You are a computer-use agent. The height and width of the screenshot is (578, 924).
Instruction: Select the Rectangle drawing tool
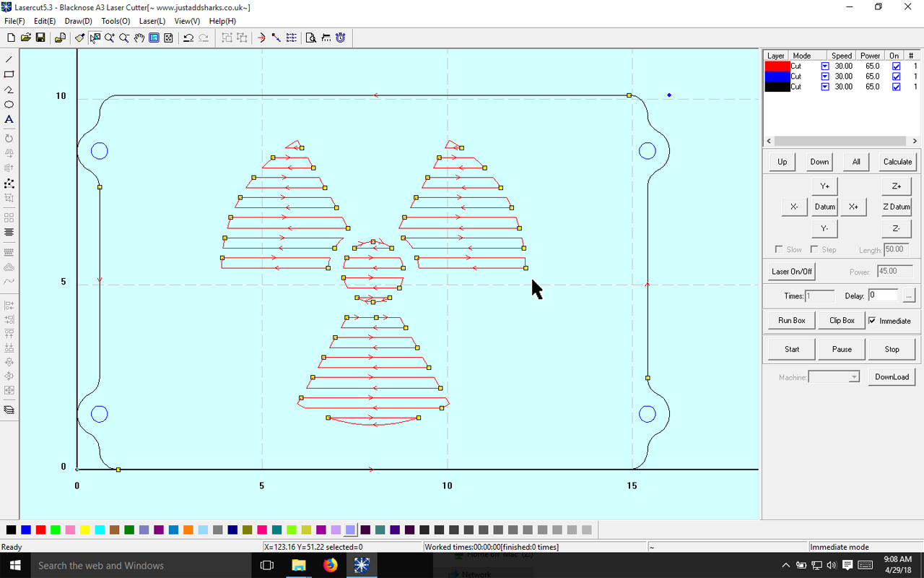point(9,74)
